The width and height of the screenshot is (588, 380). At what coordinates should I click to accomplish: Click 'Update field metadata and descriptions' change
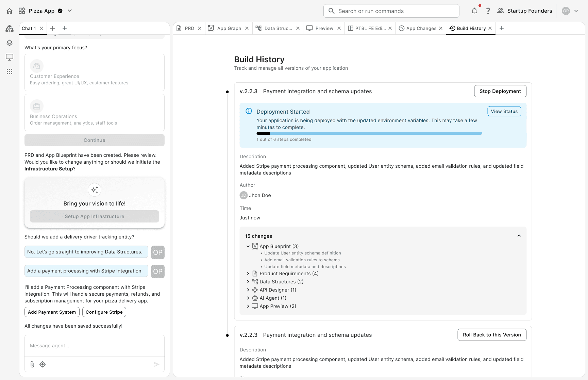coord(305,267)
